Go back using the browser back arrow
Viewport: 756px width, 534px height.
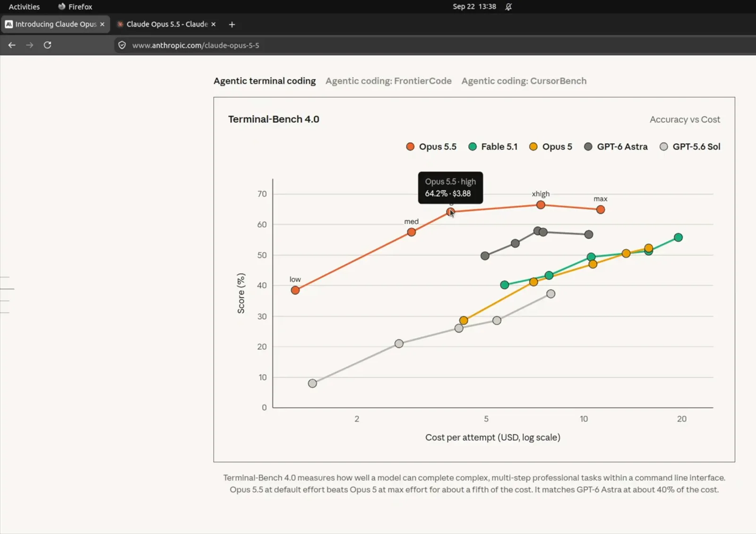click(12, 45)
